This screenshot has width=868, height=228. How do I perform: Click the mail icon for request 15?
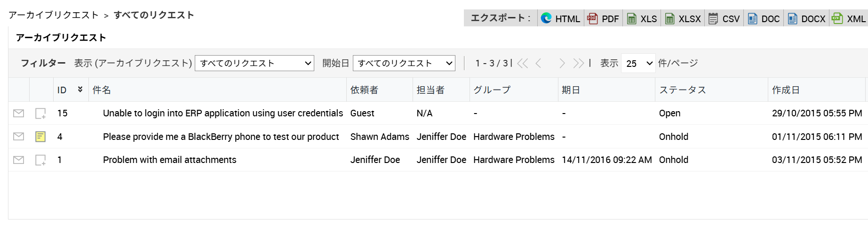19,113
